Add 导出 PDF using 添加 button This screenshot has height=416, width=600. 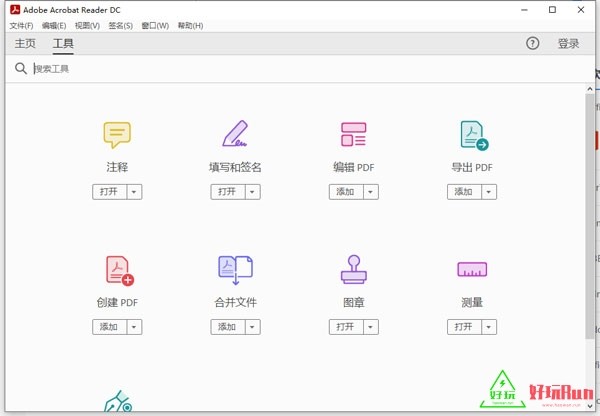[x=464, y=192]
